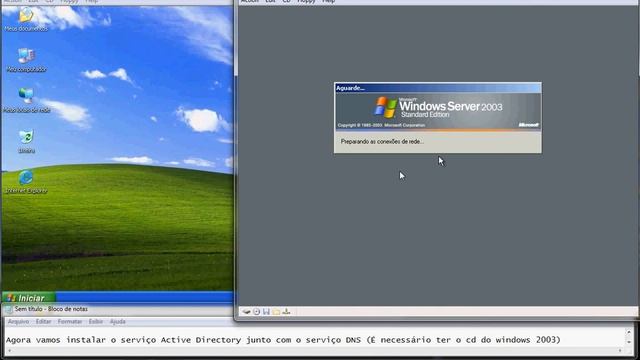This screenshot has width=640, height=360.
Task: Click Notepad vertical scrollbar up arrow
Action: click(x=629, y=332)
